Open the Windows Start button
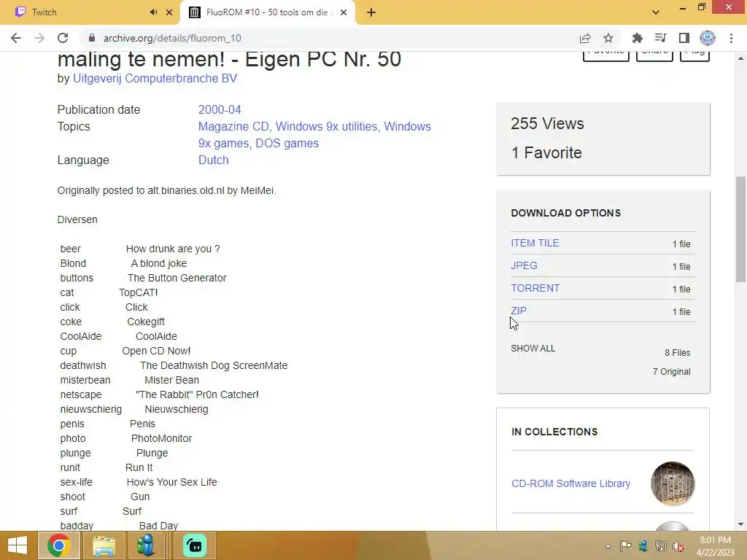Screen dimensions: 747x560 pyautogui.click(x=18, y=545)
